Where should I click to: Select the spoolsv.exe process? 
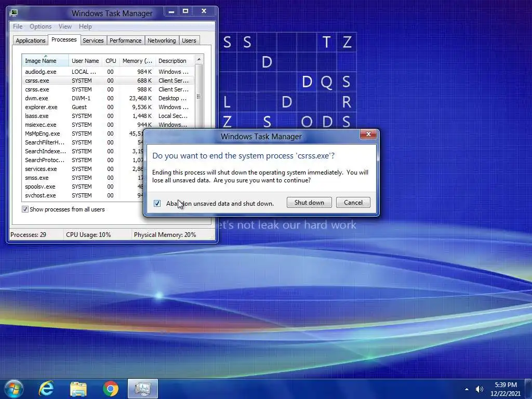[x=83, y=187]
